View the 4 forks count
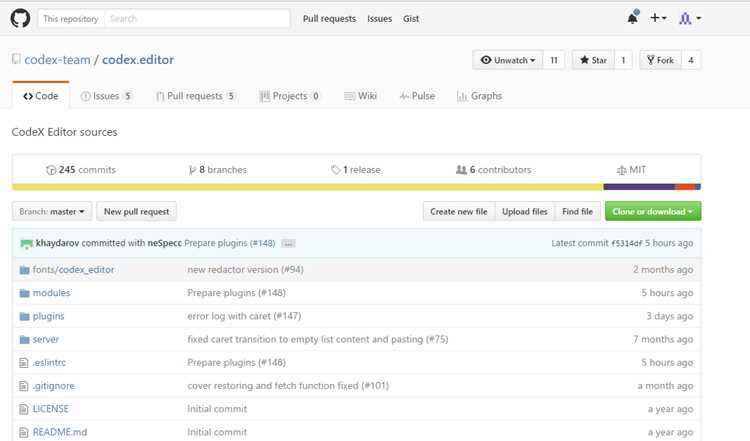The image size is (750, 441). point(691,60)
